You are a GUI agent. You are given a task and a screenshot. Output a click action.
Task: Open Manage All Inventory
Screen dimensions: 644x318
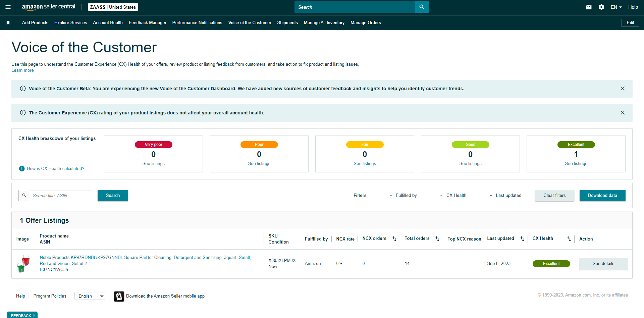point(324,23)
